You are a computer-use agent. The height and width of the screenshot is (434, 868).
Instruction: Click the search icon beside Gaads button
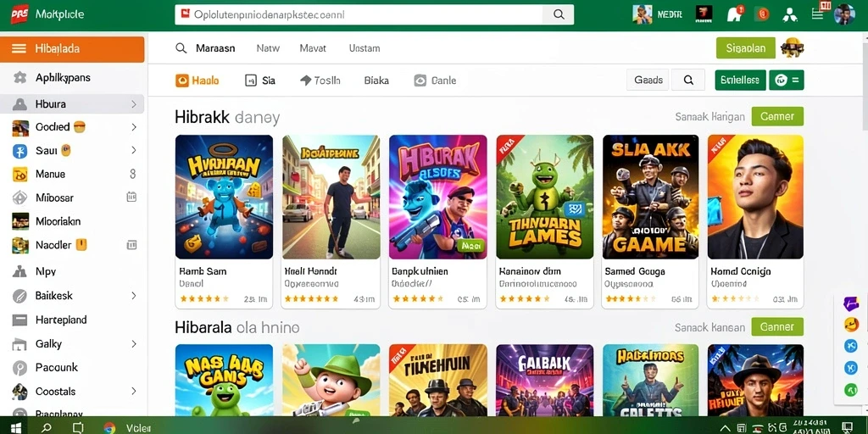point(688,81)
